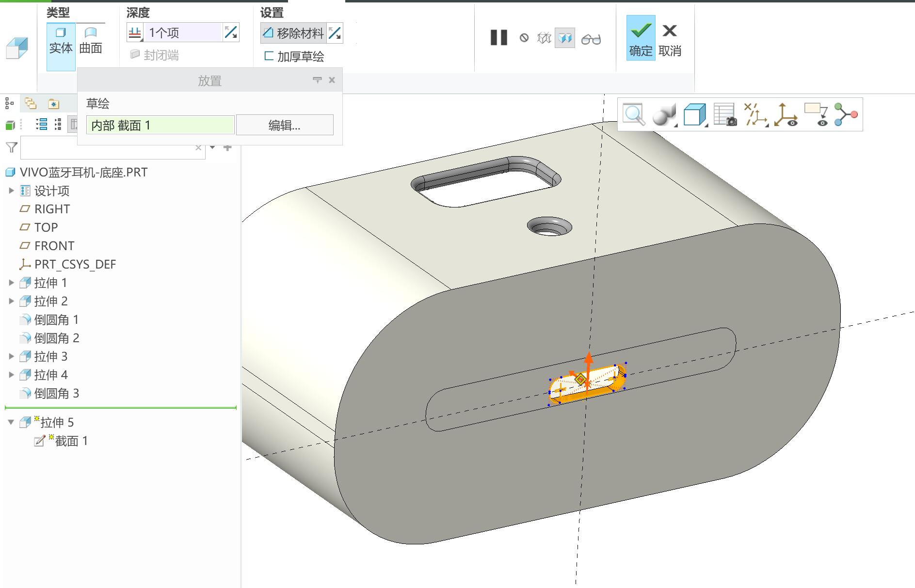Click the feature preview glasses icon
The image size is (915, 588).
click(591, 38)
